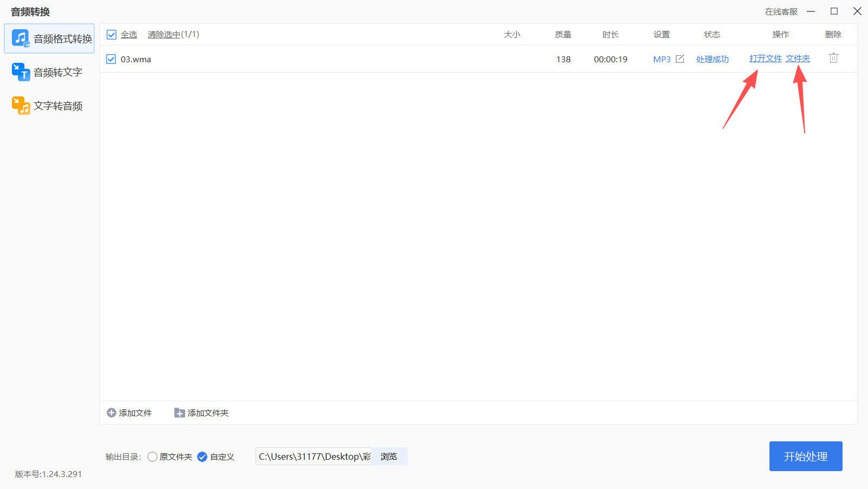Click the 状态 column header

[x=712, y=35]
